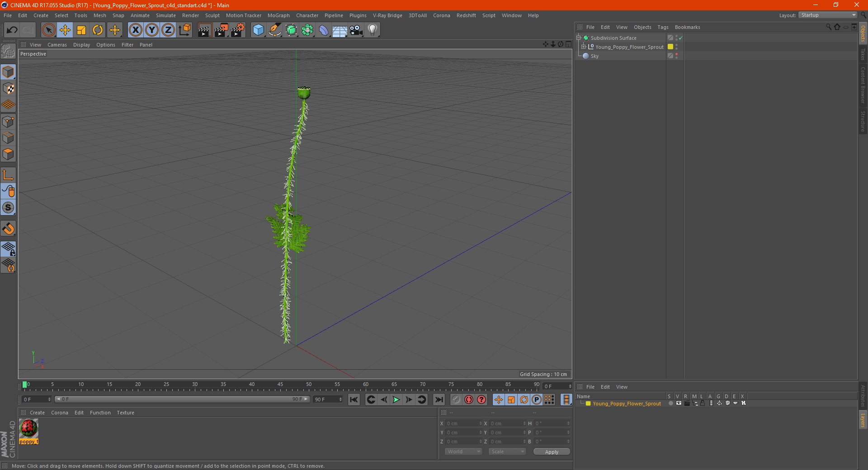
Task: Activate the Scale tool
Action: pos(81,30)
